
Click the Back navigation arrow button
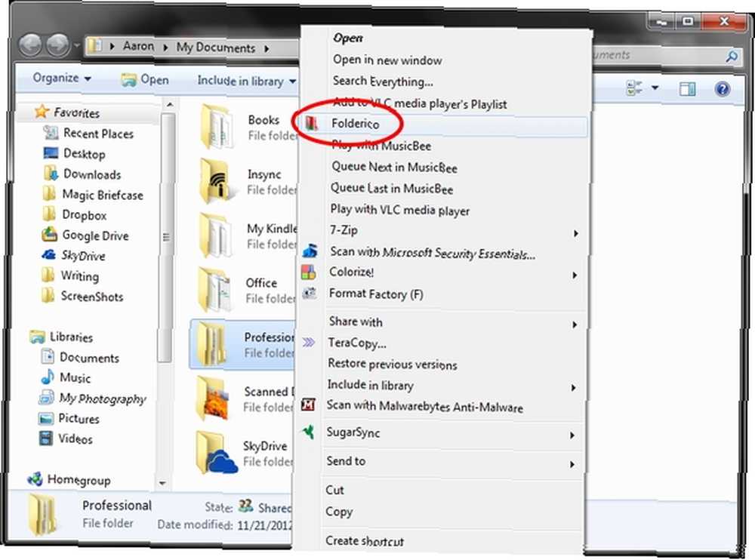click(x=31, y=45)
